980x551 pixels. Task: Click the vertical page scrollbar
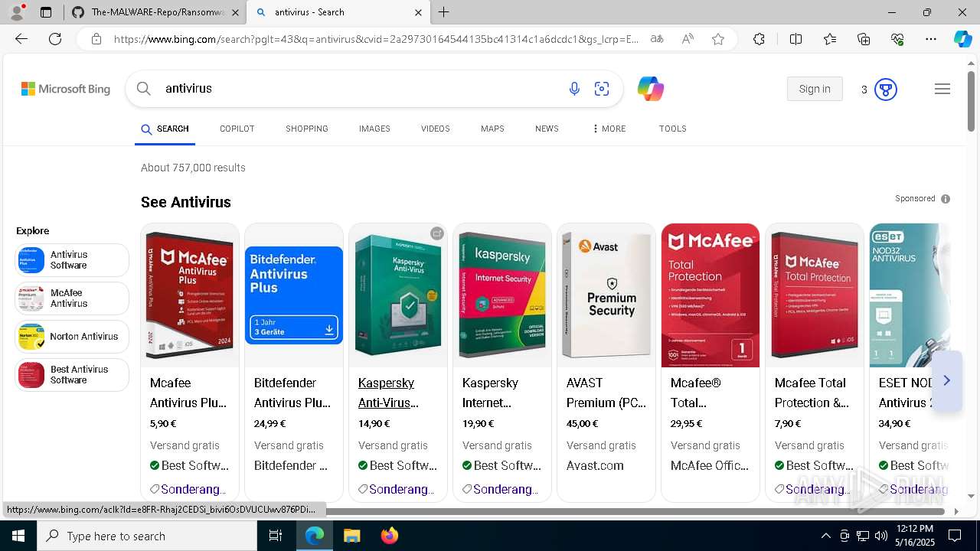971,99
